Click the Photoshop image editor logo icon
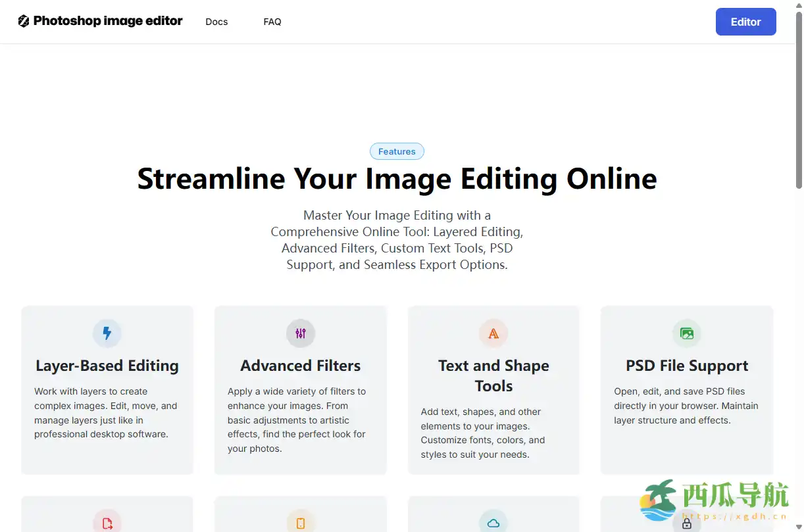Screen dimensions: 804x532 pos(24,21)
